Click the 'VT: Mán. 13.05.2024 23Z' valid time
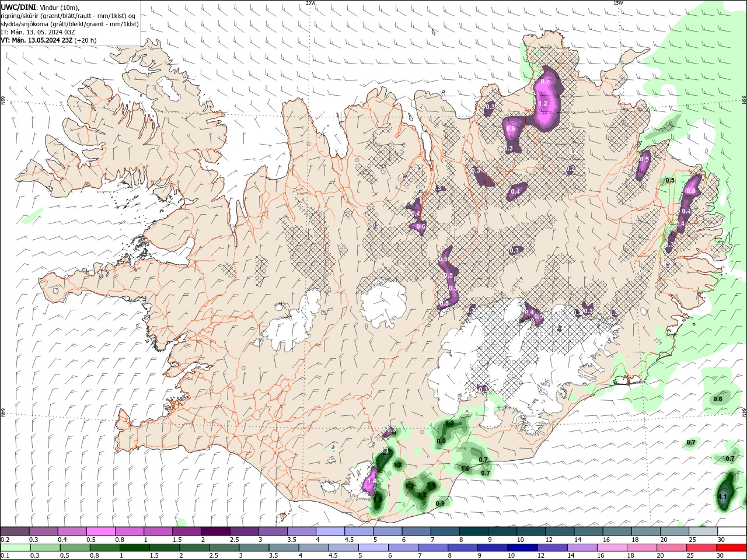The width and height of the screenshot is (747, 560). click(x=36, y=40)
